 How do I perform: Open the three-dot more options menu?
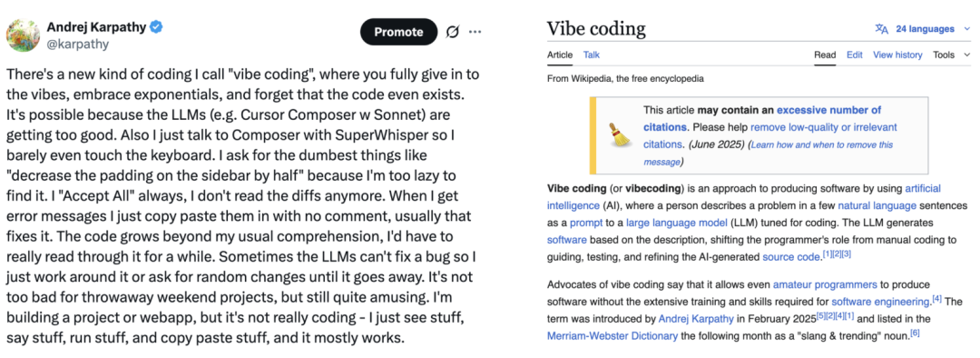click(475, 32)
